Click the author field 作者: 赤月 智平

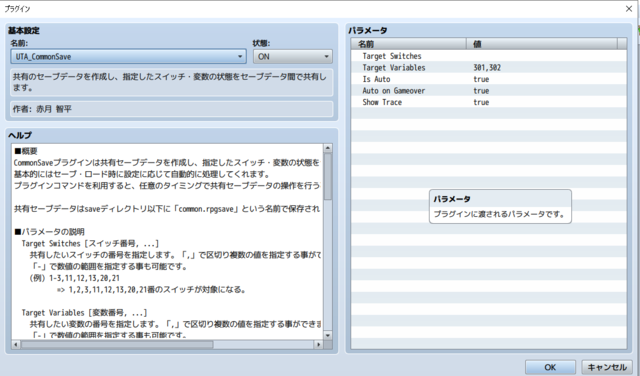tap(171, 109)
